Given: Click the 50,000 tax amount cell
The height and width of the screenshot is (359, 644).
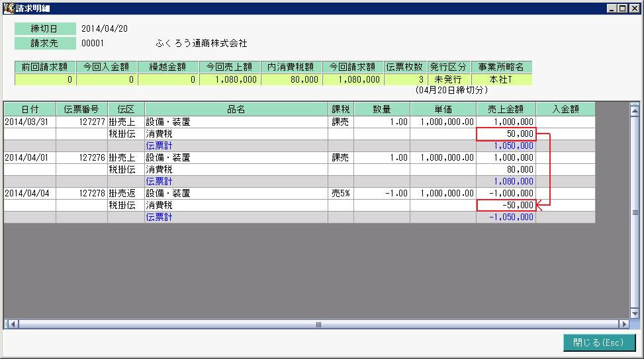Looking at the screenshot, I should click(506, 134).
